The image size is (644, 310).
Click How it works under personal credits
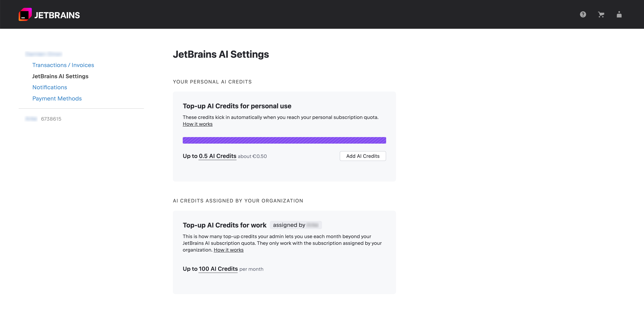pyautogui.click(x=197, y=124)
